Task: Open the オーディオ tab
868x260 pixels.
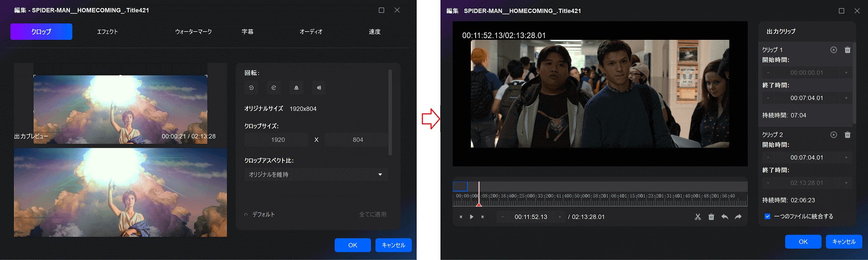Action: 311,32
